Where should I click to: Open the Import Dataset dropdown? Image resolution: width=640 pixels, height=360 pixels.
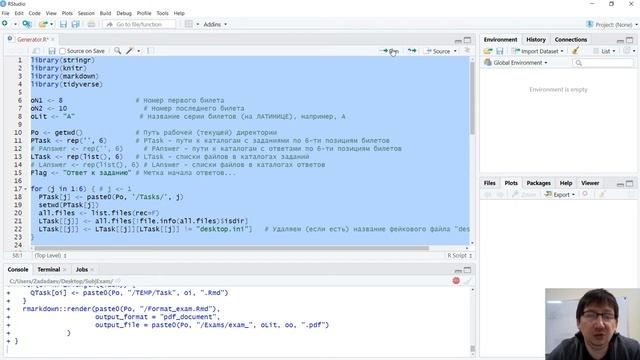[538, 51]
